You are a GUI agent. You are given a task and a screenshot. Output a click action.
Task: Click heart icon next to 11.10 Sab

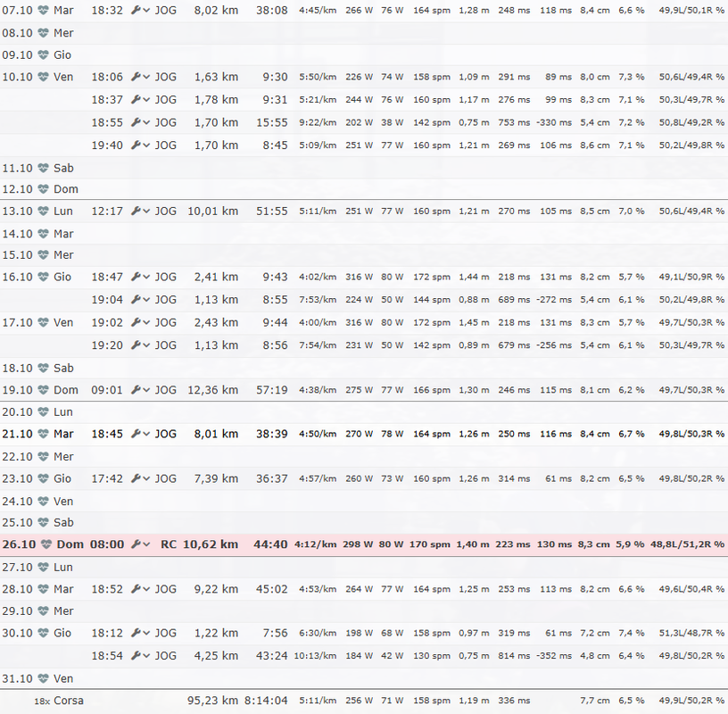click(43, 168)
